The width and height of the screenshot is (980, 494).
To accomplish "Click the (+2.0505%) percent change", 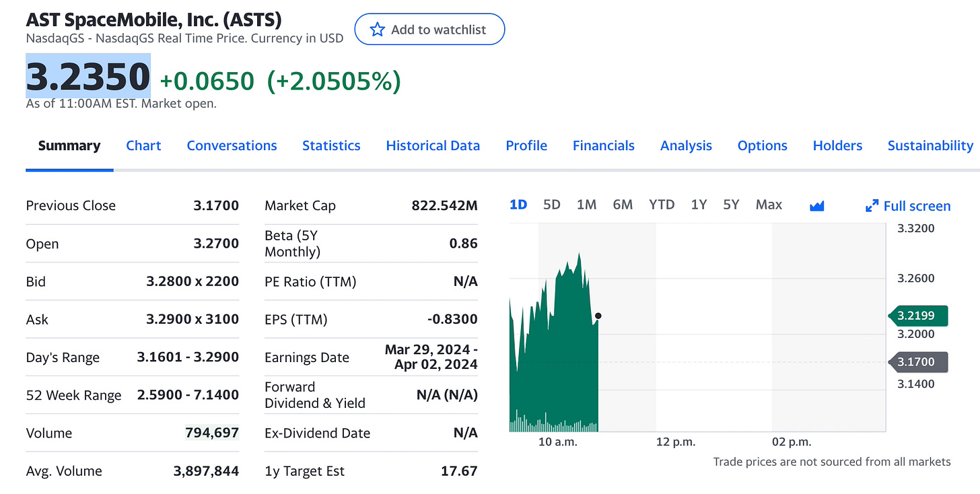I will (x=334, y=81).
